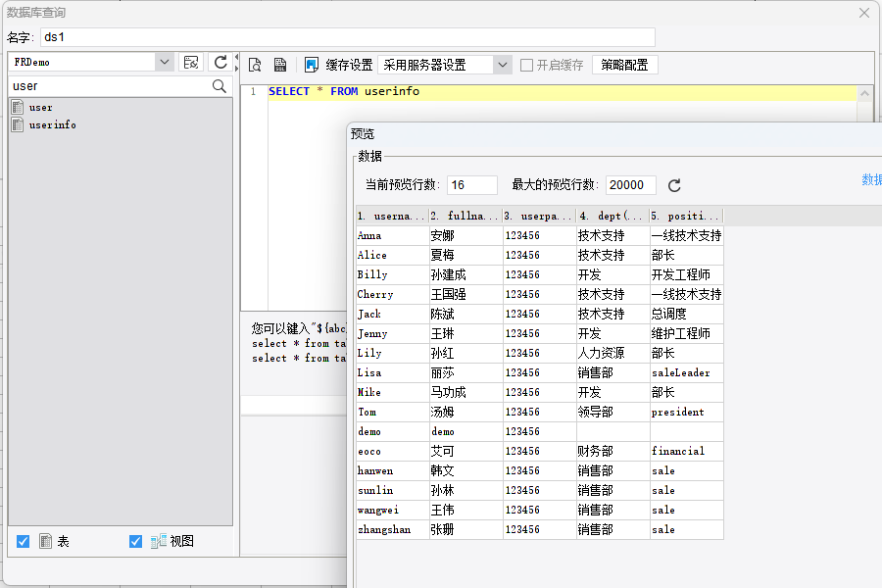Viewport: 882px width, 588px height.
Task: Click the Anna username cell
Action: 393,236
